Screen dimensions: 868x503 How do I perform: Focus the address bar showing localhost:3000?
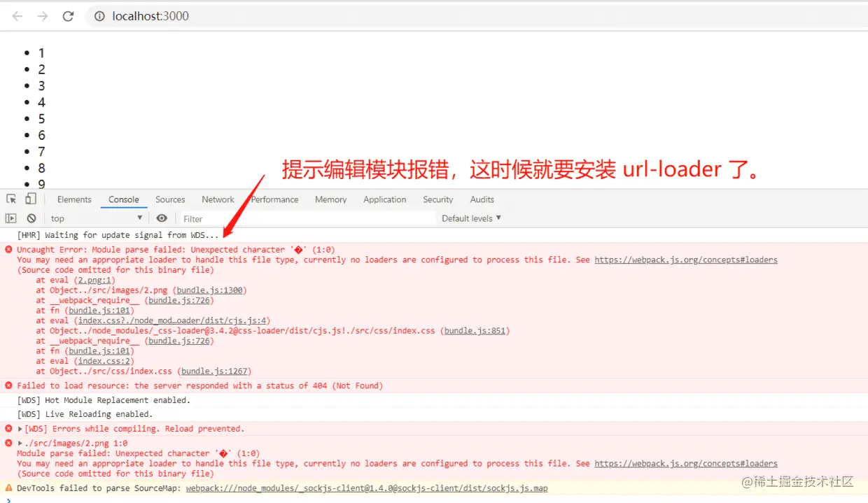(476, 16)
